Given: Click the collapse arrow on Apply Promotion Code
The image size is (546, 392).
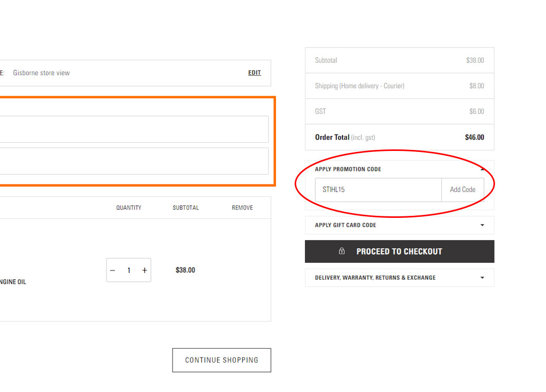Looking at the screenshot, I should click(x=482, y=168).
